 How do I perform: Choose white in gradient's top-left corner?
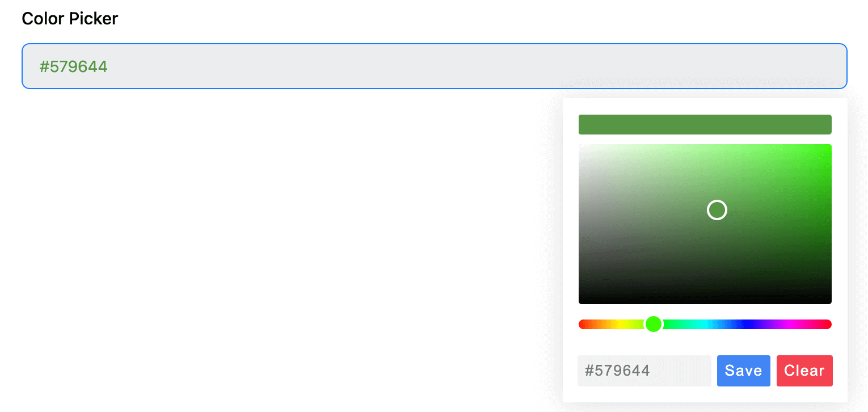[x=581, y=146]
